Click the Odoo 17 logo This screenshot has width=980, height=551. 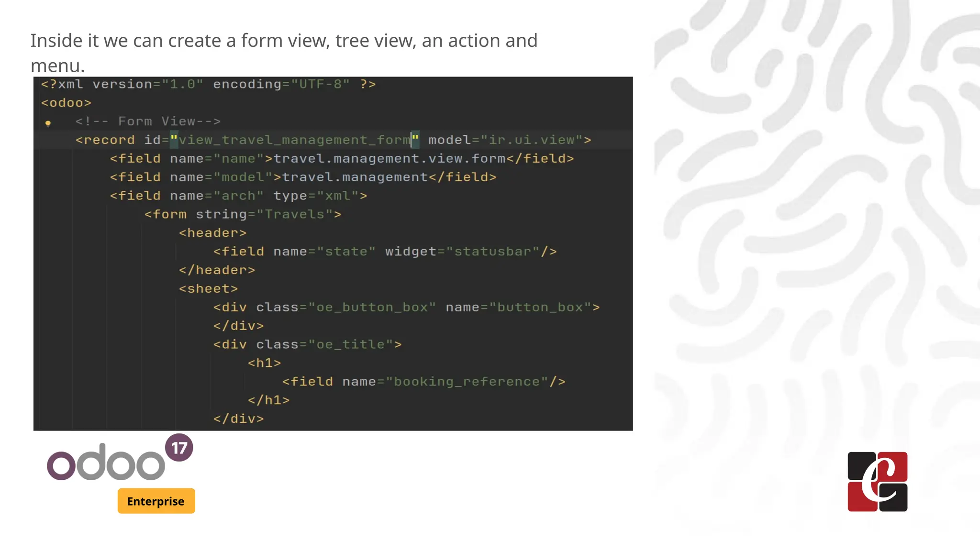pos(120,458)
